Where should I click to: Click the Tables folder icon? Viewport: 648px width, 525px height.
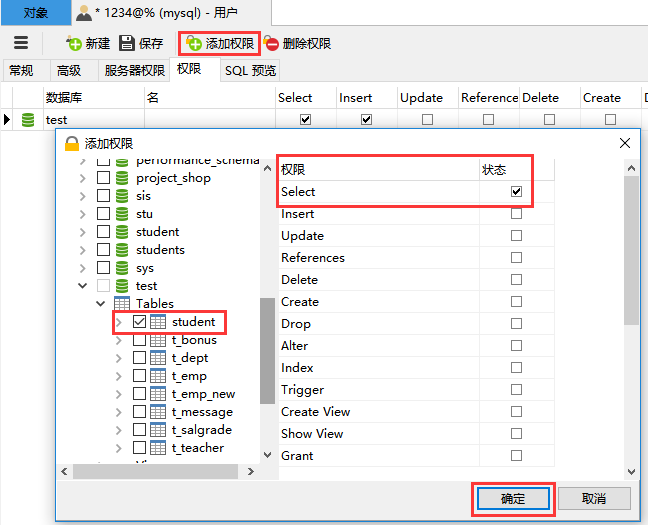coord(122,303)
